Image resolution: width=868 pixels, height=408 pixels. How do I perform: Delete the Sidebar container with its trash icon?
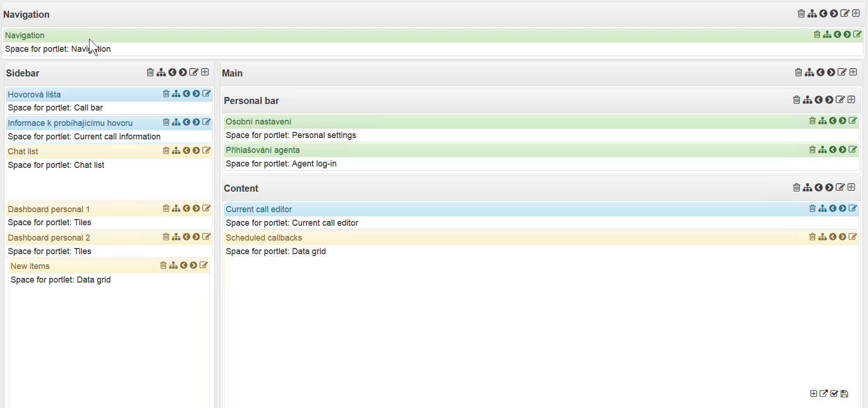click(x=150, y=72)
